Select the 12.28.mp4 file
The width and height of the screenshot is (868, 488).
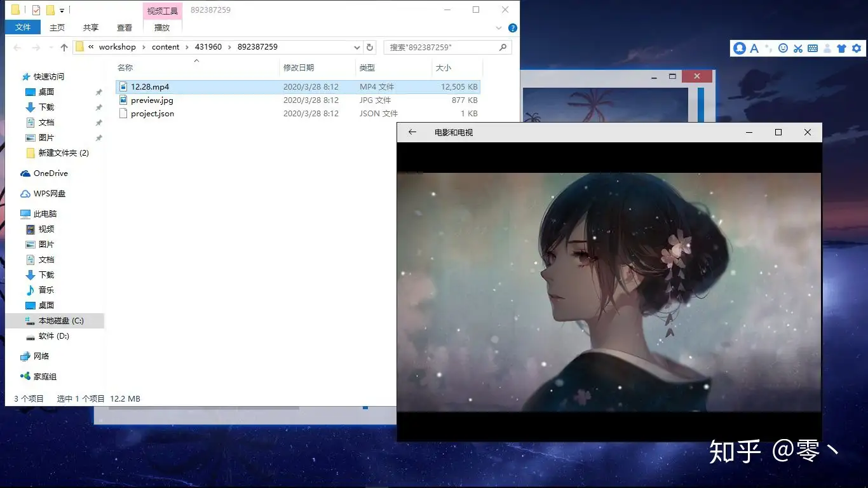click(298, 87)
